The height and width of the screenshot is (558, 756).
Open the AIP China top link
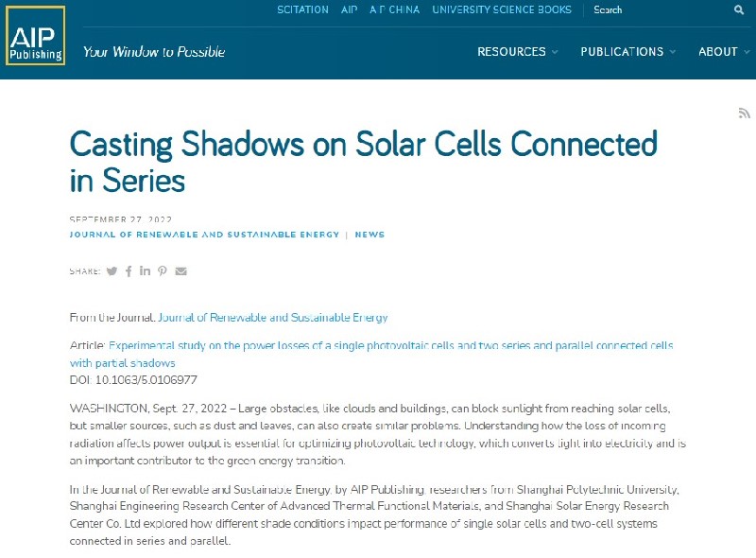tap(394, 9)
